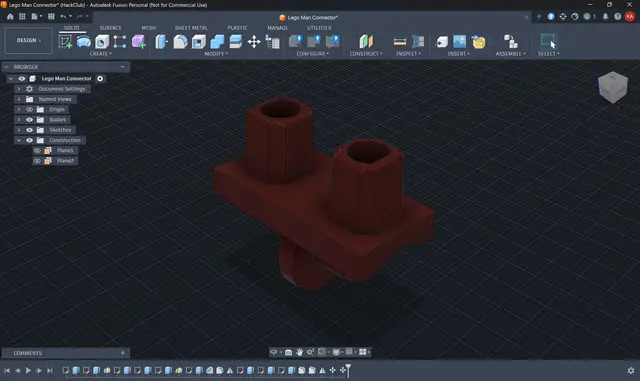Show the hidden Origin folder
Screen dimensions: 640x381
point(29,109)
